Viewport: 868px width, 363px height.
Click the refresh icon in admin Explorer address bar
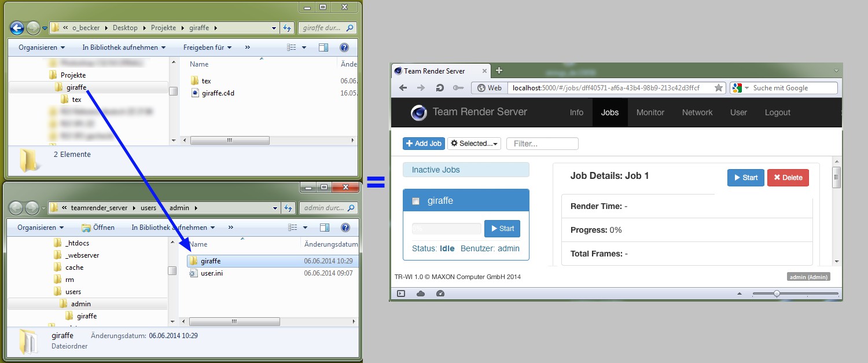tap(288, 208)
